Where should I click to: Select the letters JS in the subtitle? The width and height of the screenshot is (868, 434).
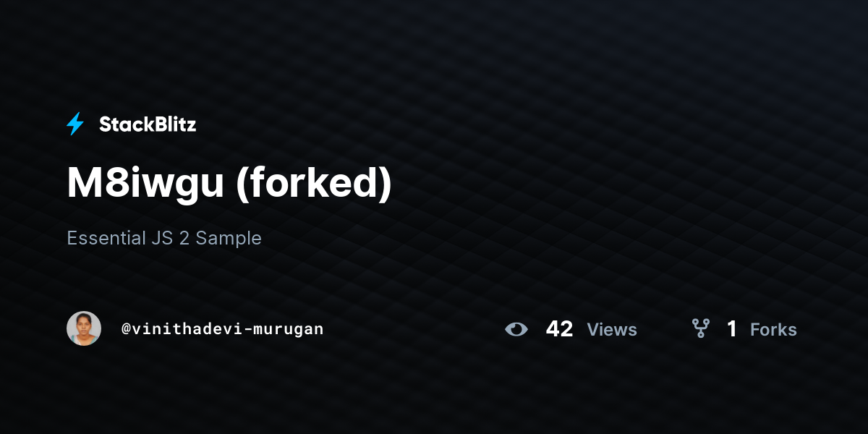click(x=161, y=238)
